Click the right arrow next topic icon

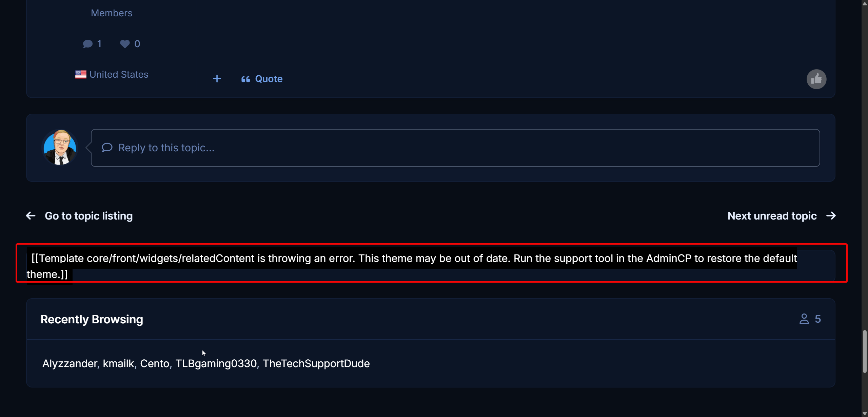(831, 216)
